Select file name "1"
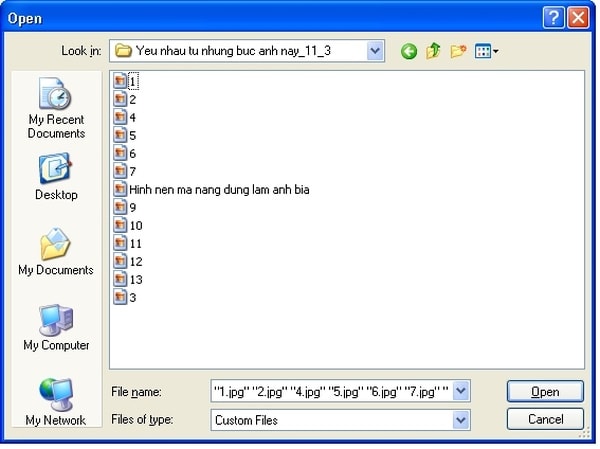This screenshot has height=449, width=600. 133,81
